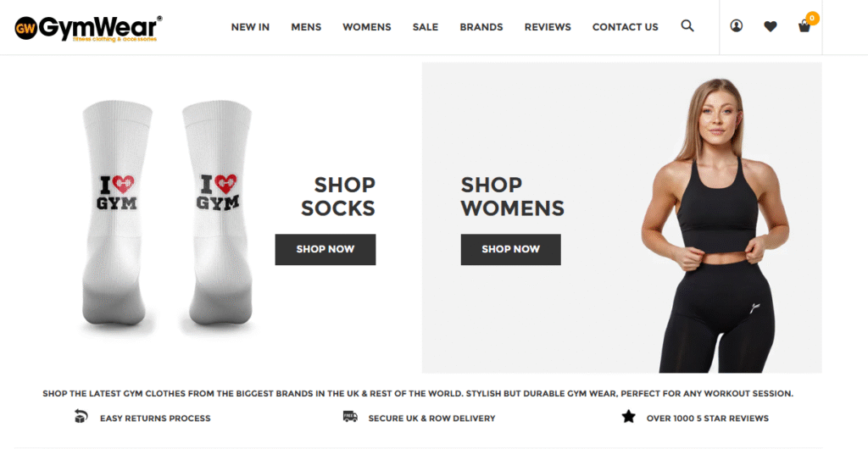The width and height of the screenshot is (868, 449).
Task: Go to CONTACT US page
Action: pos(625,27)
